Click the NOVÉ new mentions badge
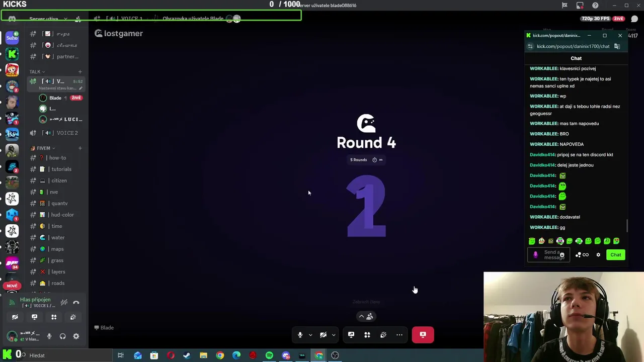 (12, 286)
